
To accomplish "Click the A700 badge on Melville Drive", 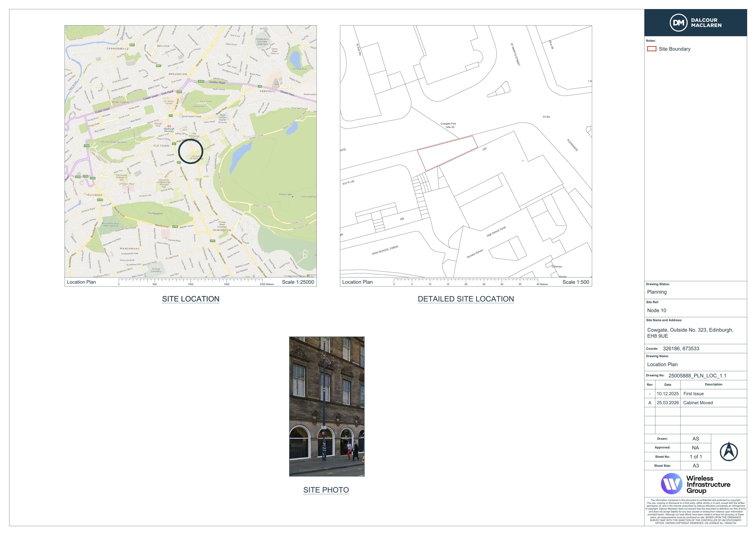I will point(176,226).
